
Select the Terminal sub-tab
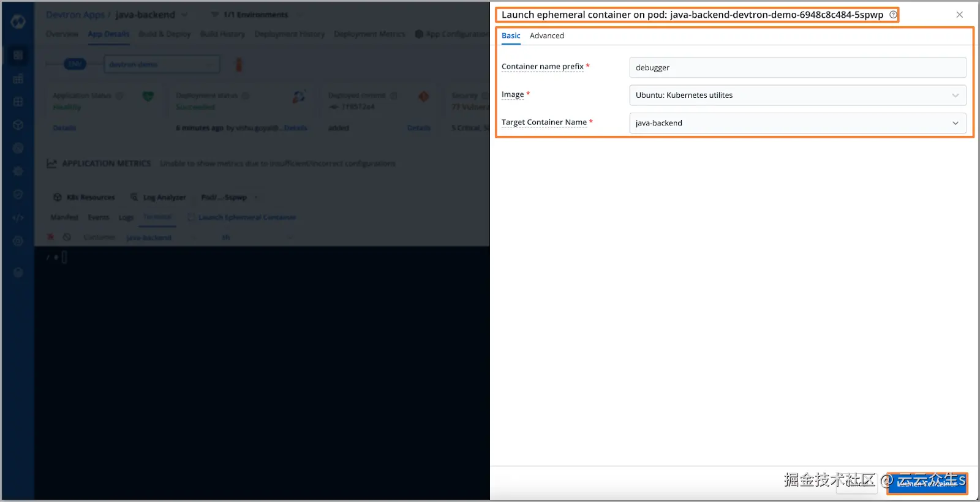(157, 217)
